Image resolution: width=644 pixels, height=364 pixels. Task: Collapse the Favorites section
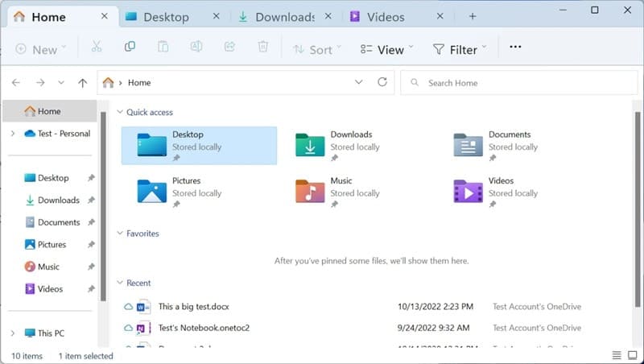click(120, 234)
